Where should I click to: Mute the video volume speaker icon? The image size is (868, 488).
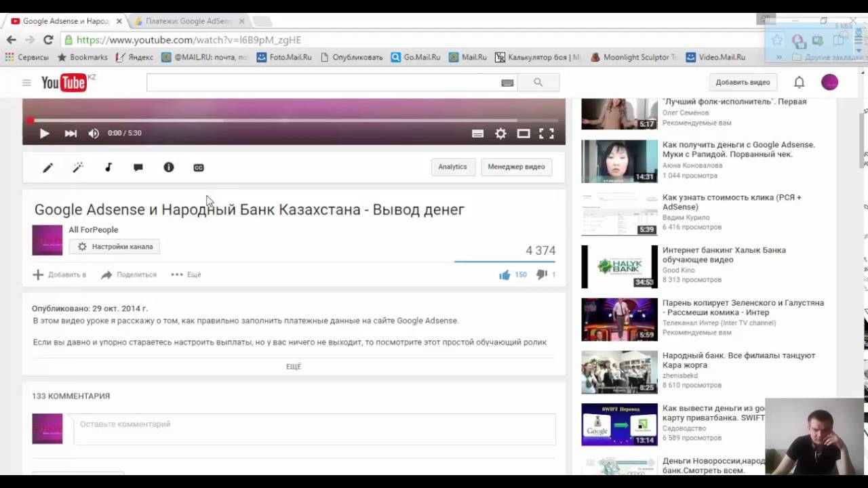coord(94,134)
